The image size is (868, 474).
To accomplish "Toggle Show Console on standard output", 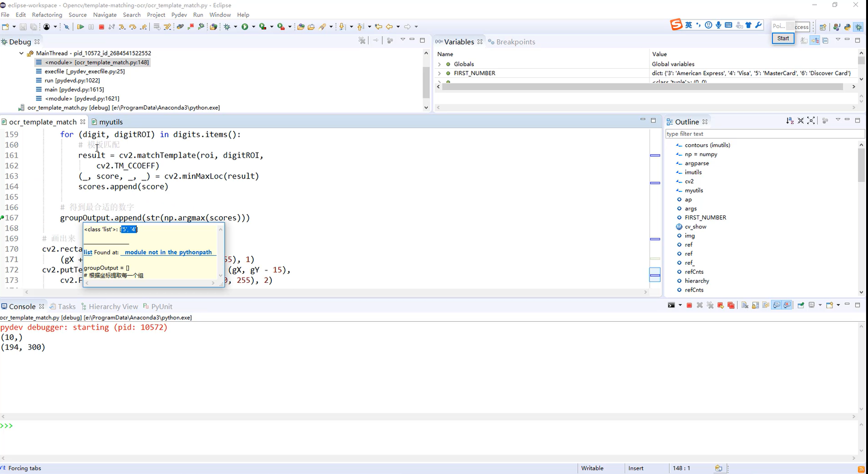I will click(776, 305).
